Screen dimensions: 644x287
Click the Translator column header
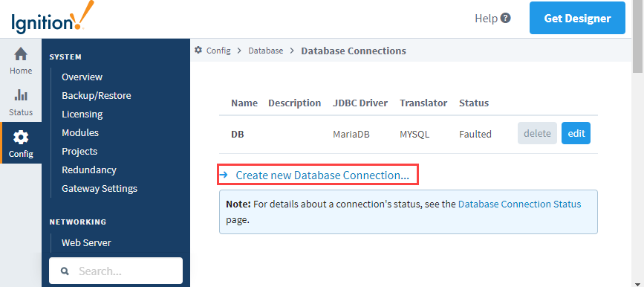(x=423, y=103)
